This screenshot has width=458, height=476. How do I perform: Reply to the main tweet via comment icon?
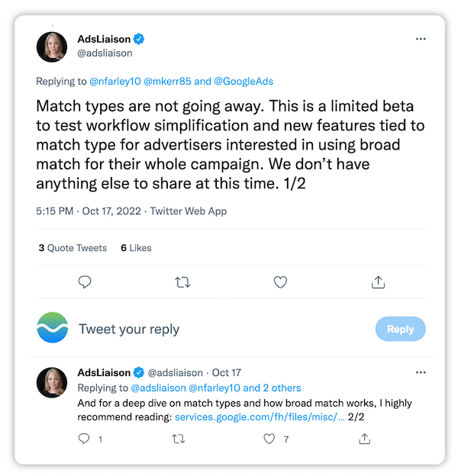pos(85,282)
